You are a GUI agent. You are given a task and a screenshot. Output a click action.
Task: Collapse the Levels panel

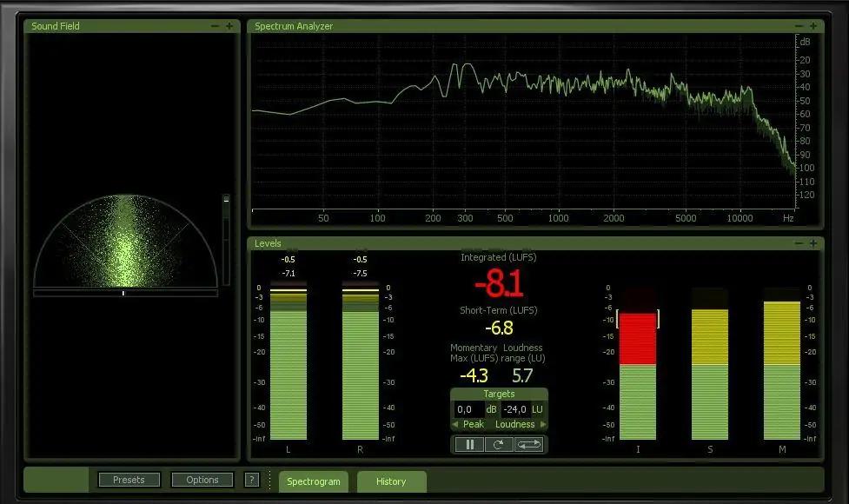(x=799, y=243)
